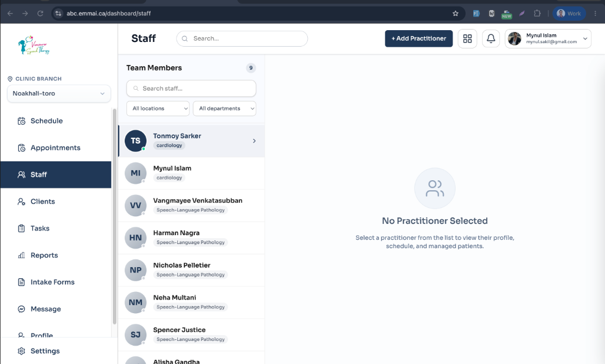Open Mynul Islam account menu chevron

pyautogui.click(x=586, y=38)
